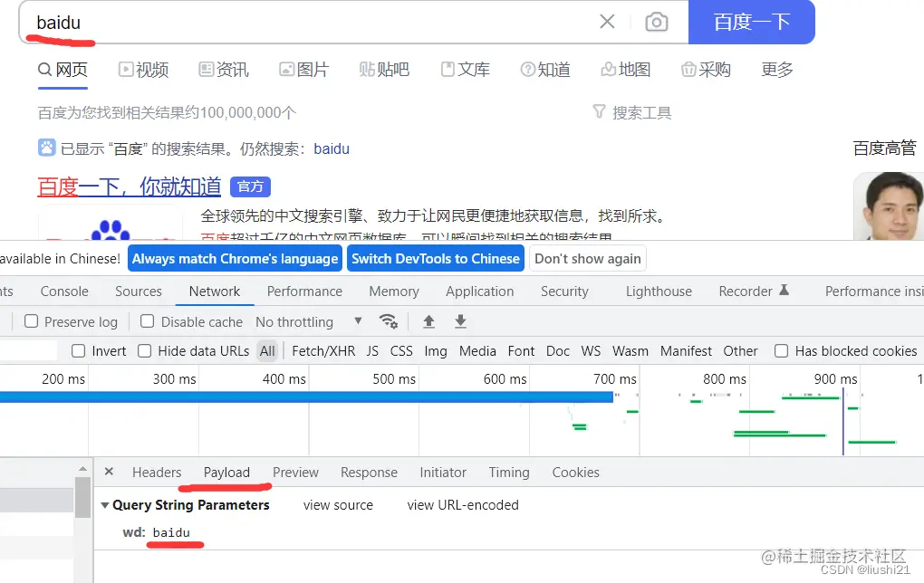Click the 搜索工具 filter funnel icon
Viewport: 924px width, 583px height.
(599, 111)
